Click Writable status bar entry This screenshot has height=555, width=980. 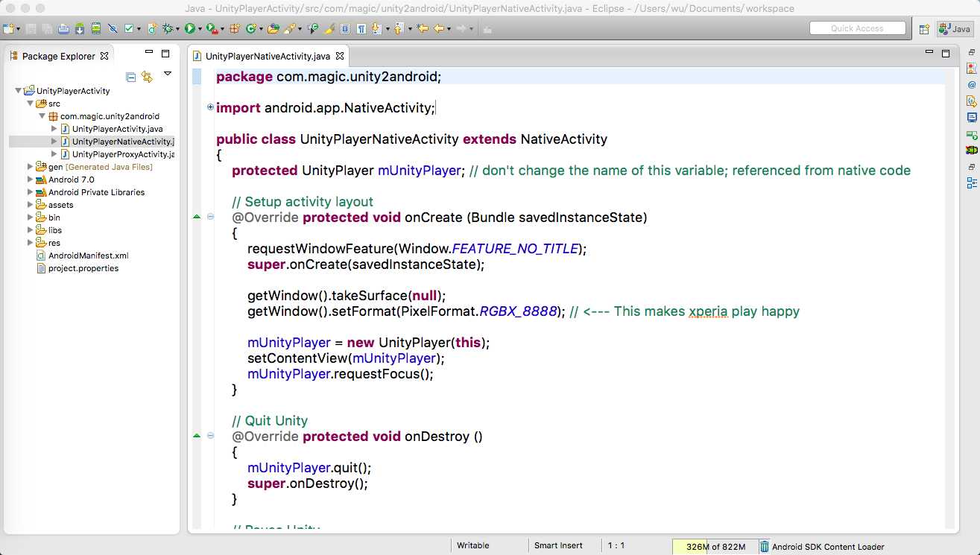pyautogui.click(x=472, y=546)
